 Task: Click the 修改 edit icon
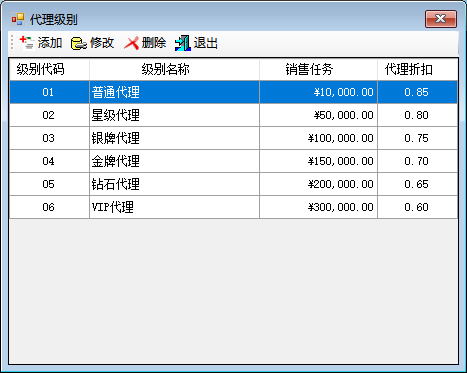click(79, 43)
